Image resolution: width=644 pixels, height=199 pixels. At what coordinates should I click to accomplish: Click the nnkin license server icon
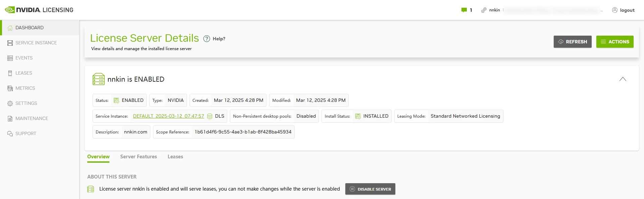coord(98,79)
